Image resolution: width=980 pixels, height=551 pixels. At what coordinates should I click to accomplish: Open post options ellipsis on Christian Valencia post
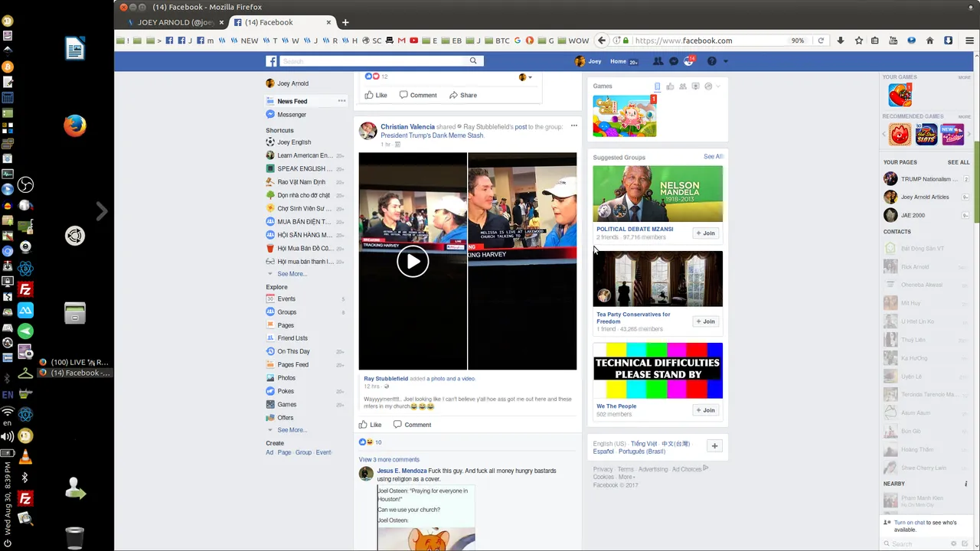pos(573,126)
